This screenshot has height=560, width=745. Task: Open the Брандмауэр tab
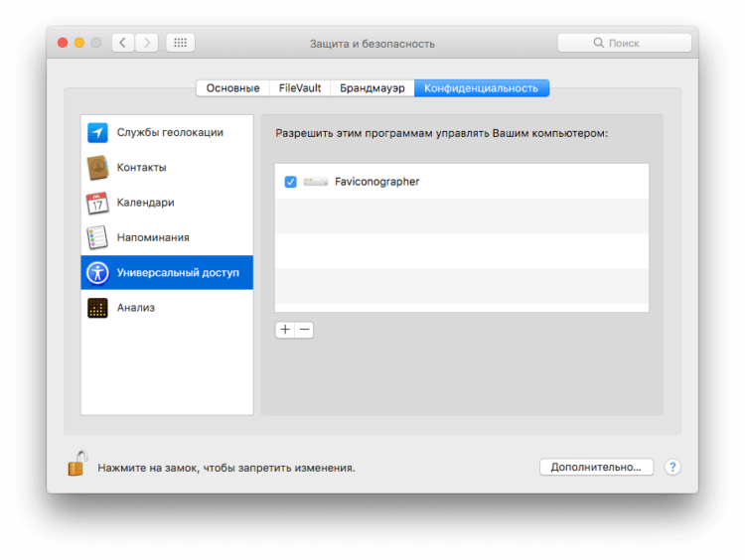[x=372, y=88]
